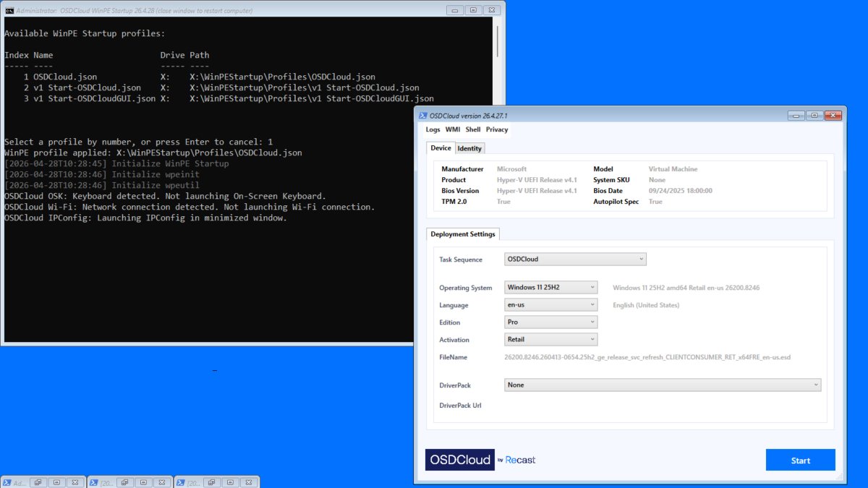Viewport: 868px width, 488px height.
Task: Click the FileName .esd value text
Action: click(x=647, y=357)
